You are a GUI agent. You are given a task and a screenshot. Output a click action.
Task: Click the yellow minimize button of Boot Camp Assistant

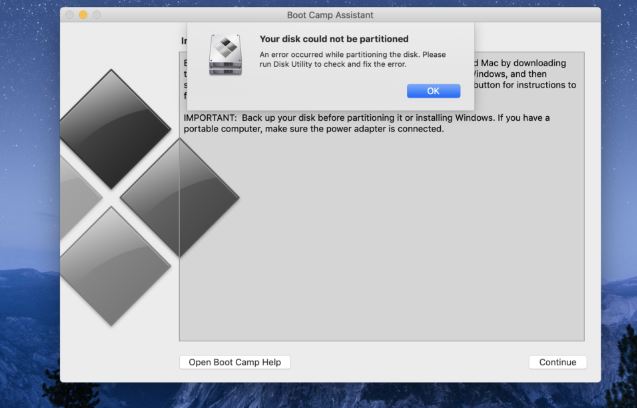coord(83,15)
